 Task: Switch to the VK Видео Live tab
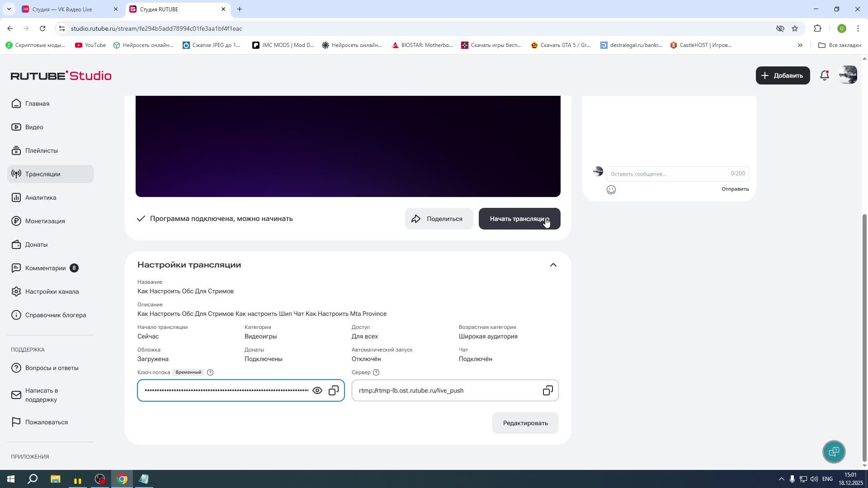coord(63,9)
